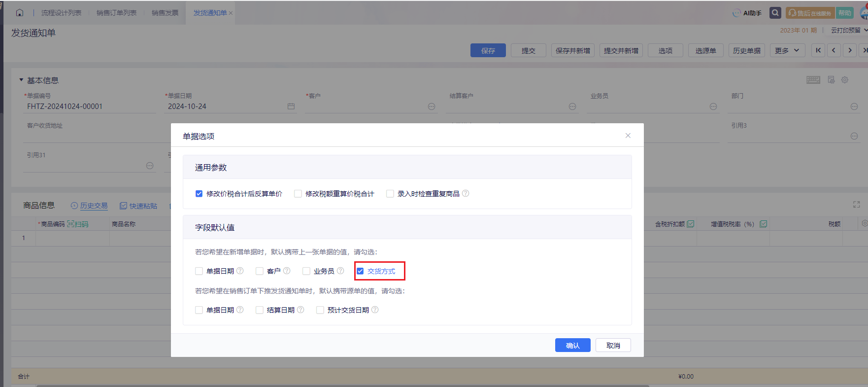Viewport: 868px width, 387px height.
Task: Open help icon beside 预计交货日期
Action: (x=375, y=310)
